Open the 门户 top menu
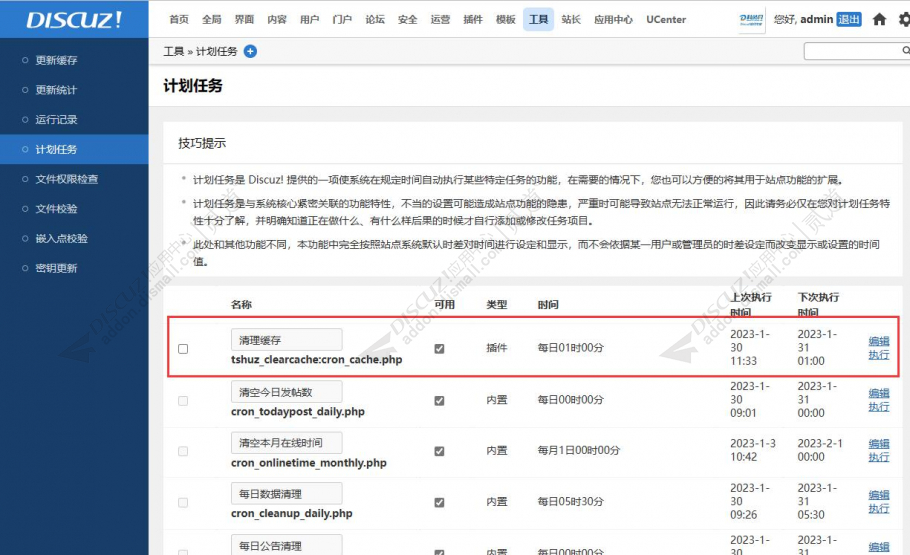The width and height of the screenshot is (910, 555). (x=342, y=19)
